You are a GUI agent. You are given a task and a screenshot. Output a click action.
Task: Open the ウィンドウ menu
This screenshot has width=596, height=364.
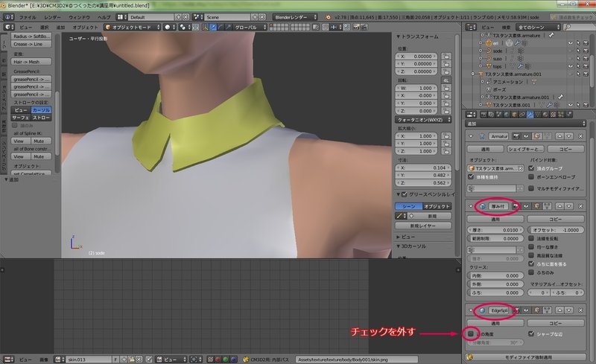79,17
